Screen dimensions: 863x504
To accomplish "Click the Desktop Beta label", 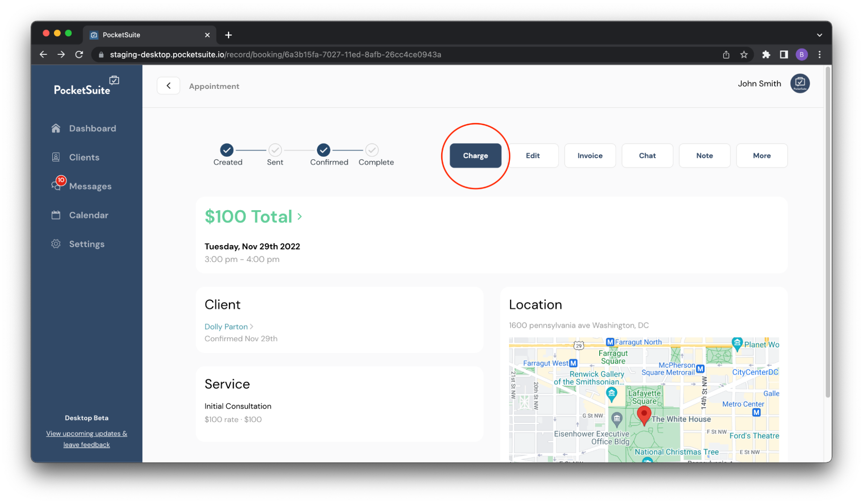I will tap(87, 418).
